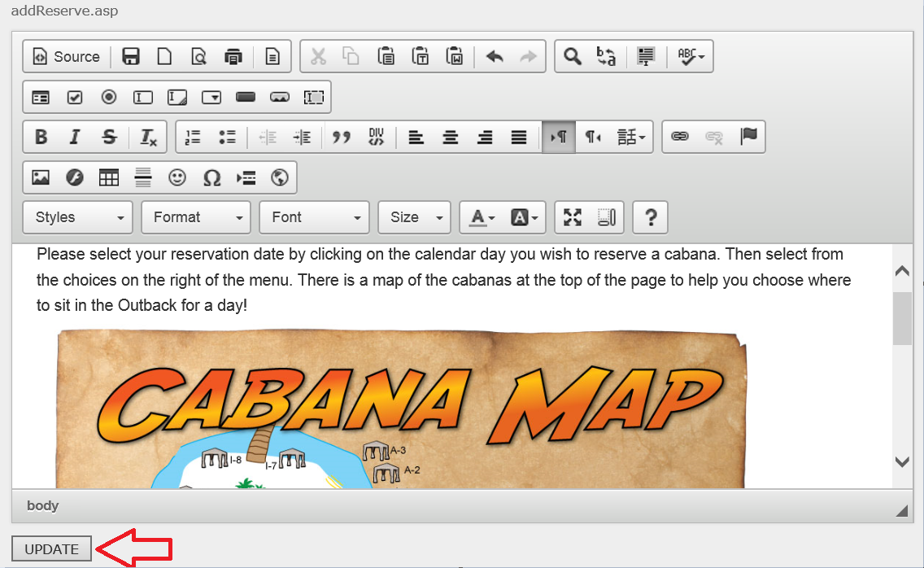
Task: Open the Preview icon
Action: tap(198, 57)
